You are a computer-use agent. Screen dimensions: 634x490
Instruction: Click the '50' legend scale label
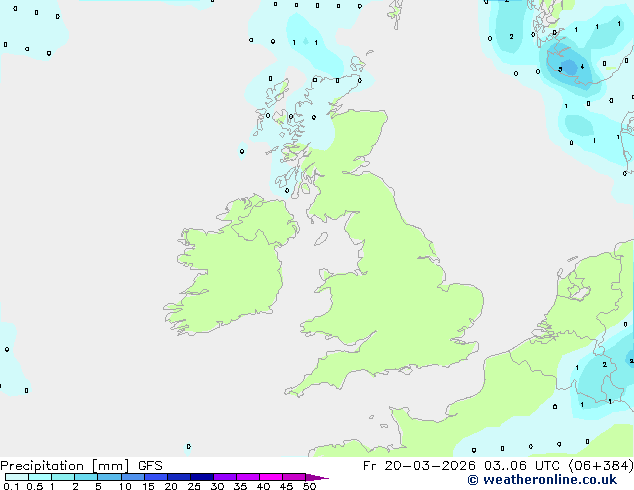click(309, 486)
